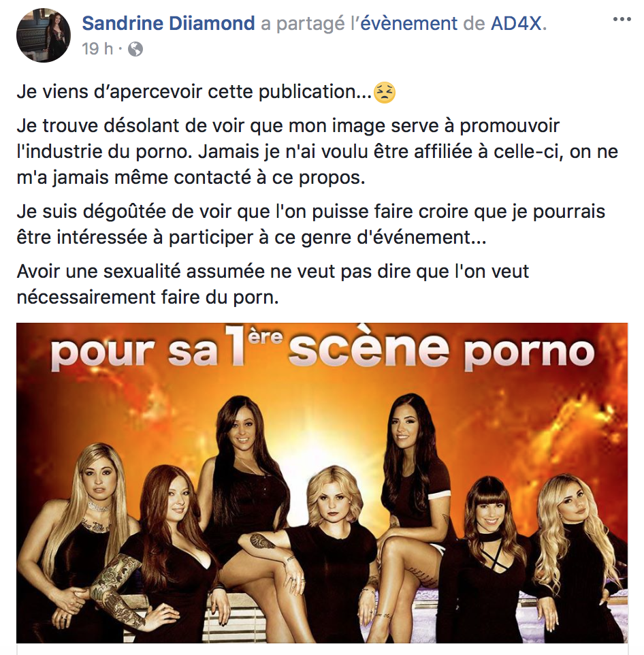Click the "19 h" post timestamp
The width and height of the screenshot is (644, 655).
tap(97, 49)
